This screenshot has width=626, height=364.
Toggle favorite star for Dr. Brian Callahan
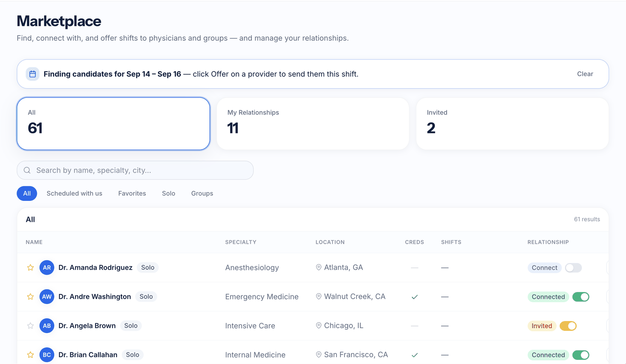(31, 355)
